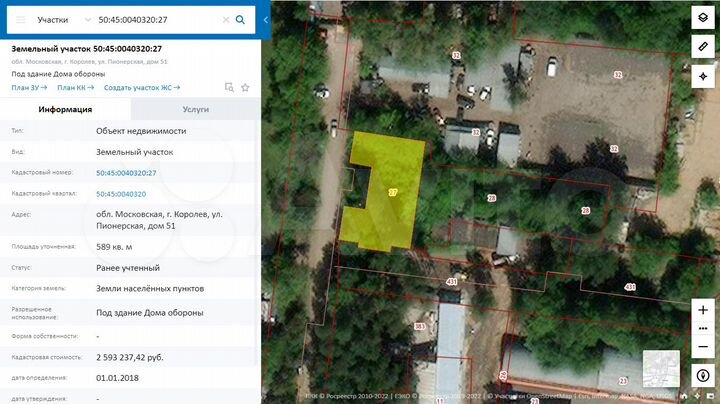The image size is (720, 404).
Task: Click the date value 01.01.2018
Action: tap(117, 378)
